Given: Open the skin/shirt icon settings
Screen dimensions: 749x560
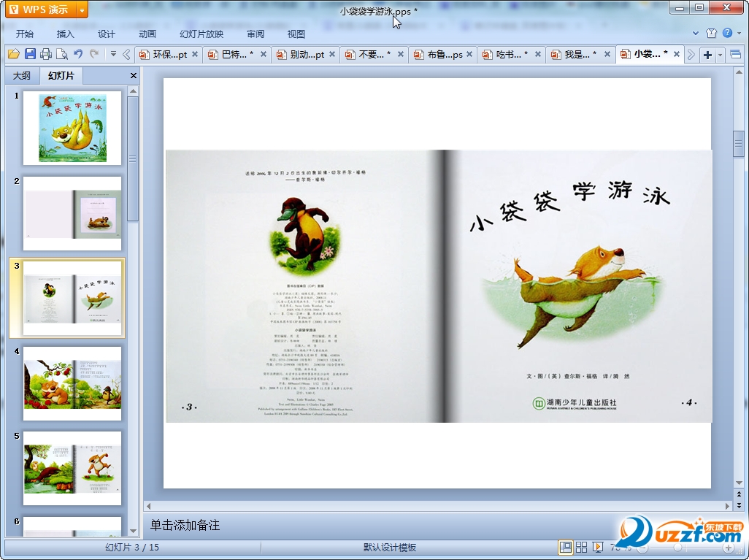Looking at the screenshot, I should coord(711,33).
